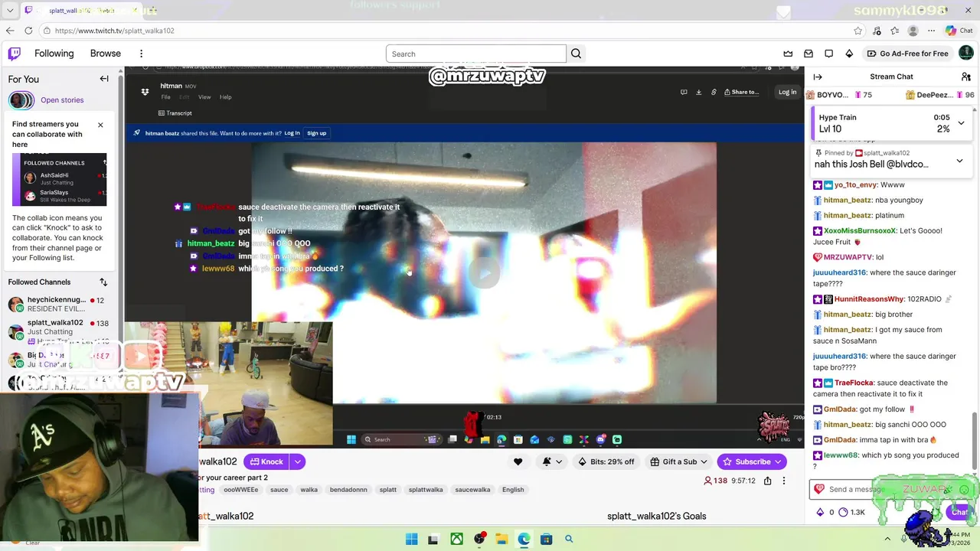Click the Twitch search input field

pos(476,54)
